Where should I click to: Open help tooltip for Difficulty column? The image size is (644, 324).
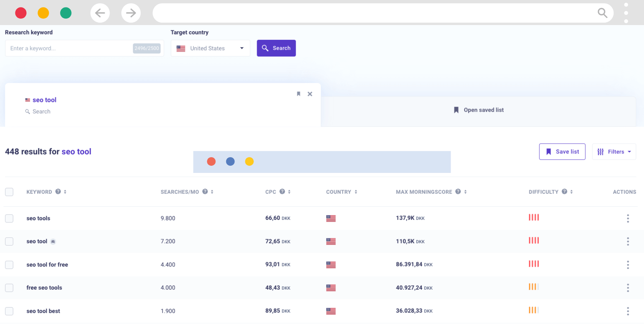click(565, 192)
